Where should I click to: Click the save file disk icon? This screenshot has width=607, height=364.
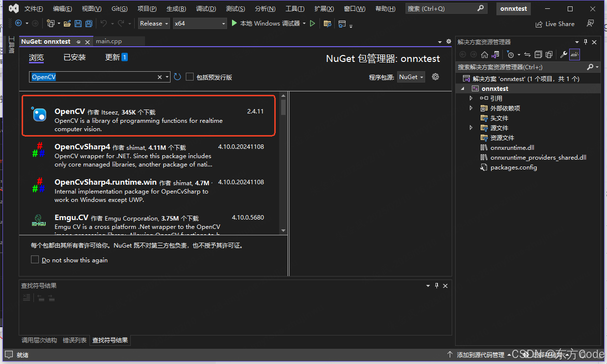coord(79,24)
